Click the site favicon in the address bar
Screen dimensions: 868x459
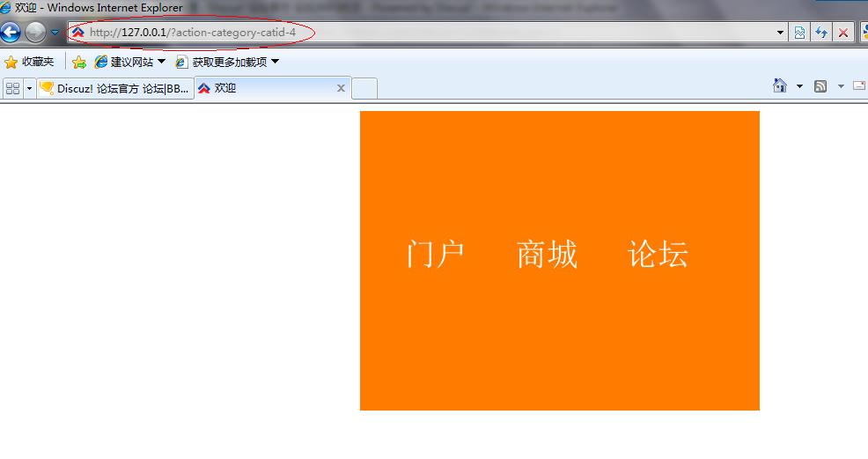click(x=78, y=33)
